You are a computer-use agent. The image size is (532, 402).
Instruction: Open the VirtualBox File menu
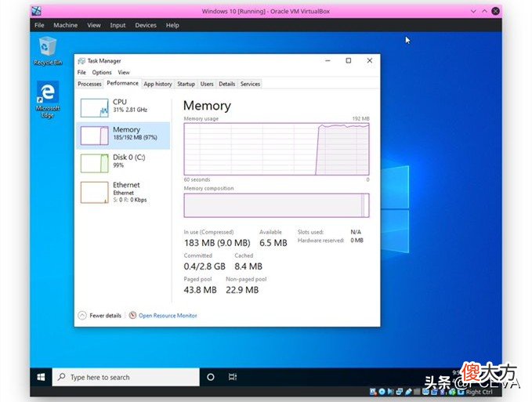click(x=39, y=25)
